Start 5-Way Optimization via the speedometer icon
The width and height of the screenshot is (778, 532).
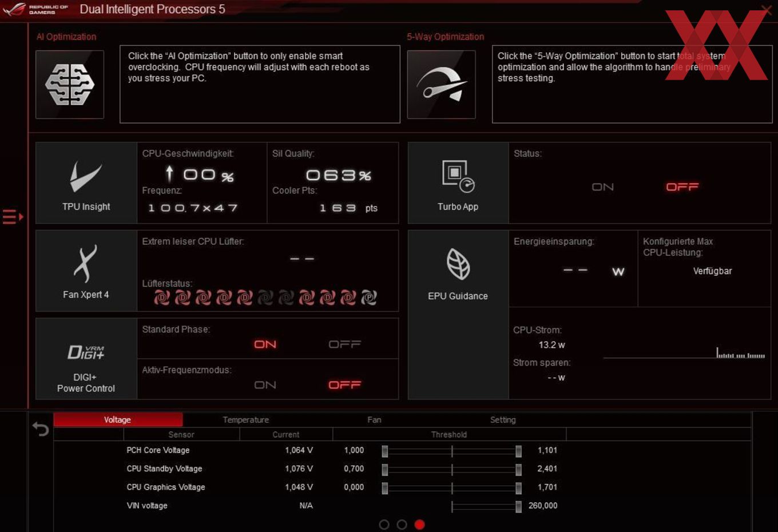pyautogui.click(x=441, y=85)
